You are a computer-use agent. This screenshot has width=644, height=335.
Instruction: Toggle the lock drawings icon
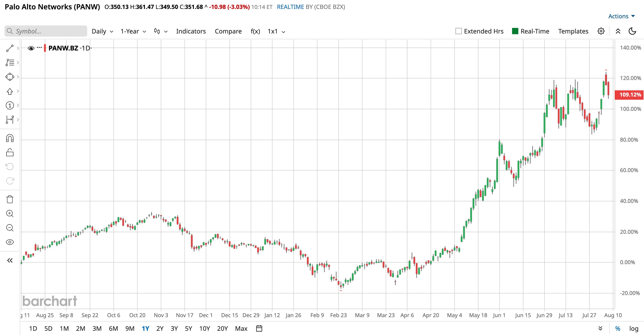pos(10,152)
